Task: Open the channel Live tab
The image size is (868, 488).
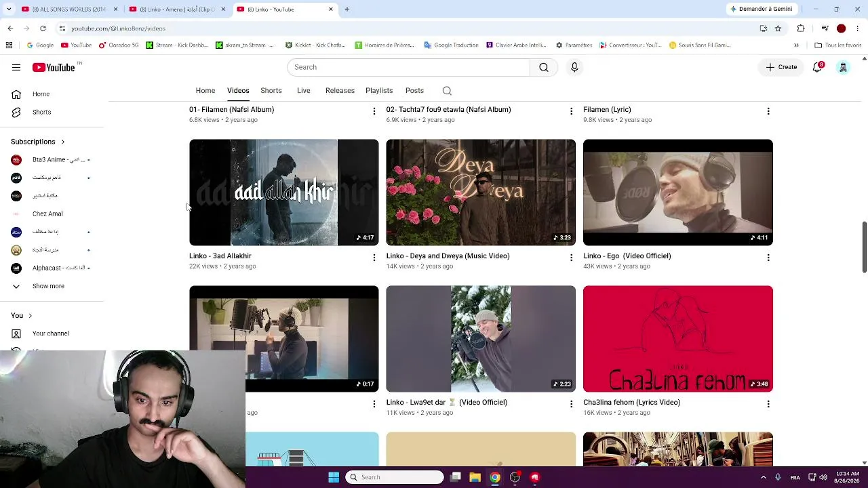Action: [x=304, y=91]
